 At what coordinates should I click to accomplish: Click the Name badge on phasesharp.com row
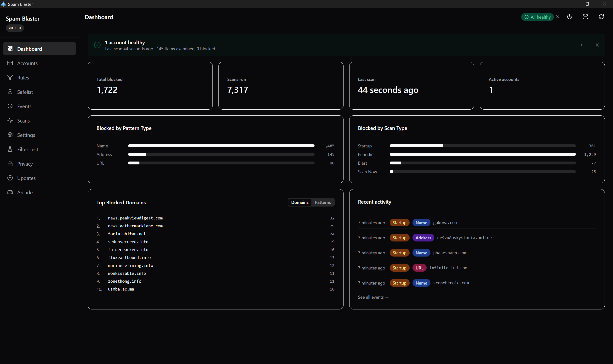[421, 253]
